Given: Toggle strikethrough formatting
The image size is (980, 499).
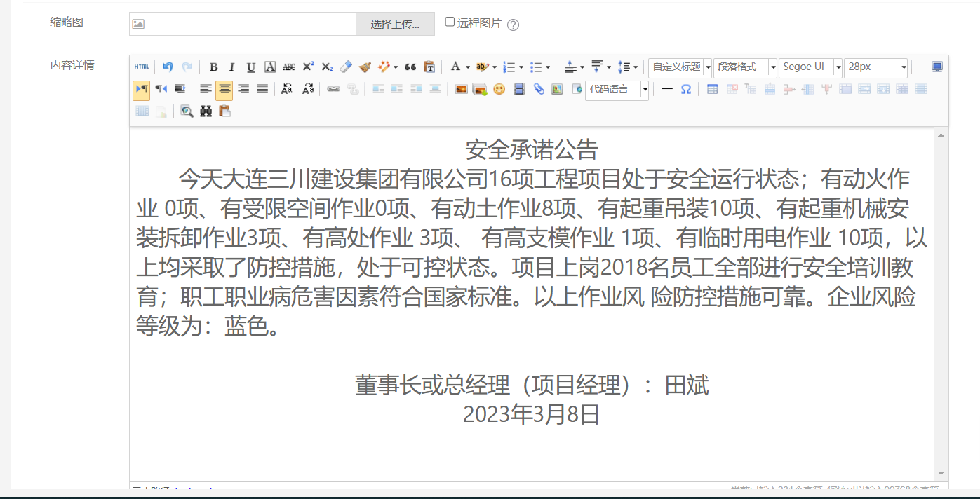Looking at the screenshot, I should click(289, 67).
